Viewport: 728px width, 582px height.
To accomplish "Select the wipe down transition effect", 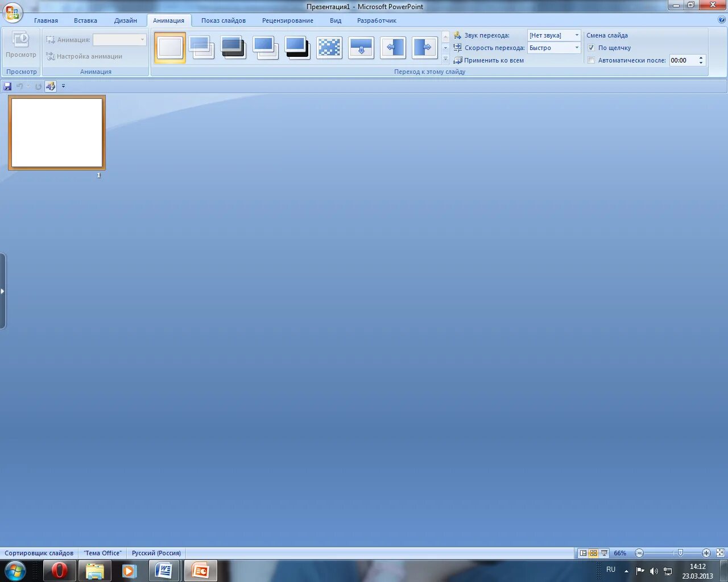I will [x=361, y=47].
